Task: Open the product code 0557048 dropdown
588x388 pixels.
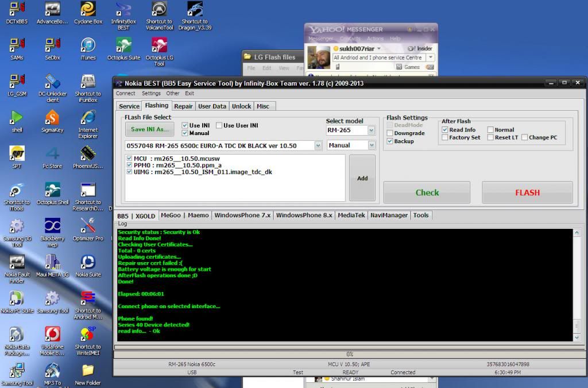Action: [x=318, y=145]
